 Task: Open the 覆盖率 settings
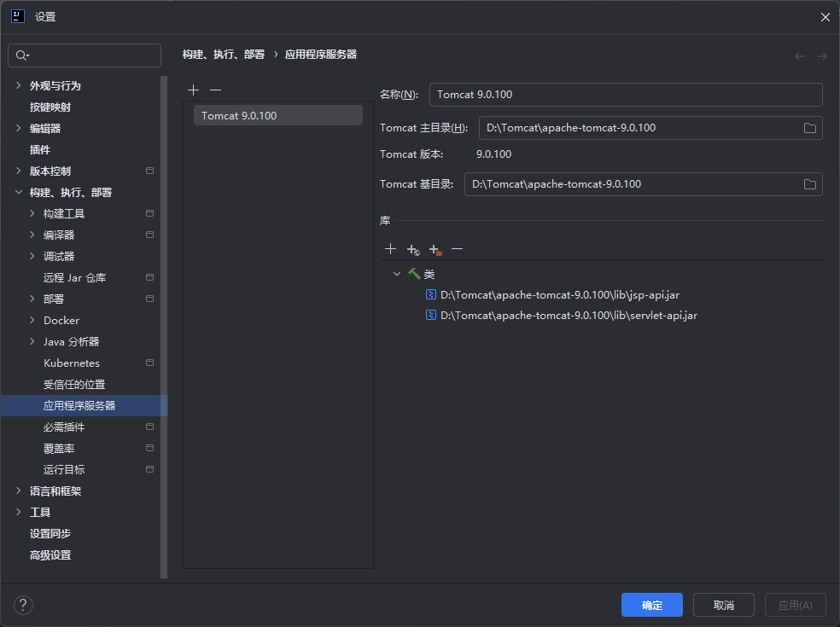click(59, 449)
